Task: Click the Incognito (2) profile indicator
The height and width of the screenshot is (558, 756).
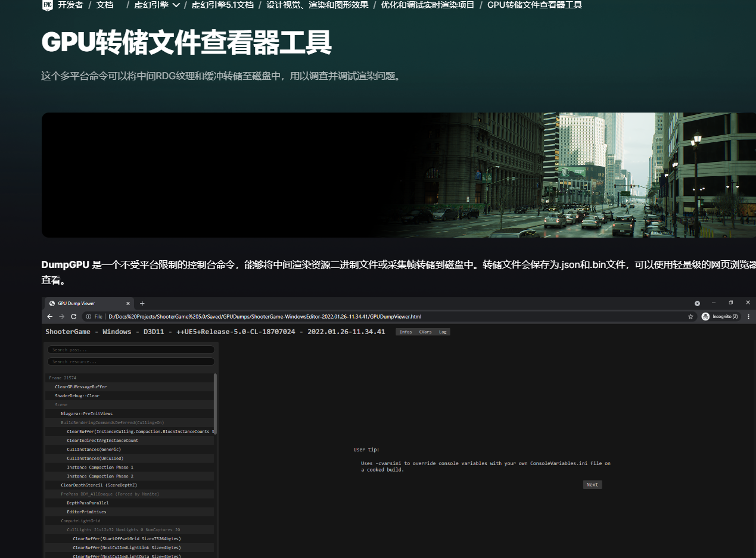Action: [720, 316]
